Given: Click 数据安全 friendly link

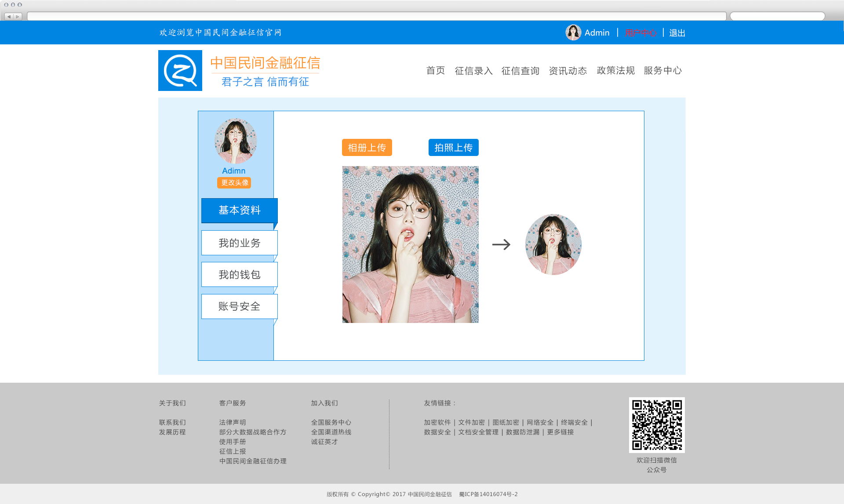Looking at the screenshot, I should 437,432.
